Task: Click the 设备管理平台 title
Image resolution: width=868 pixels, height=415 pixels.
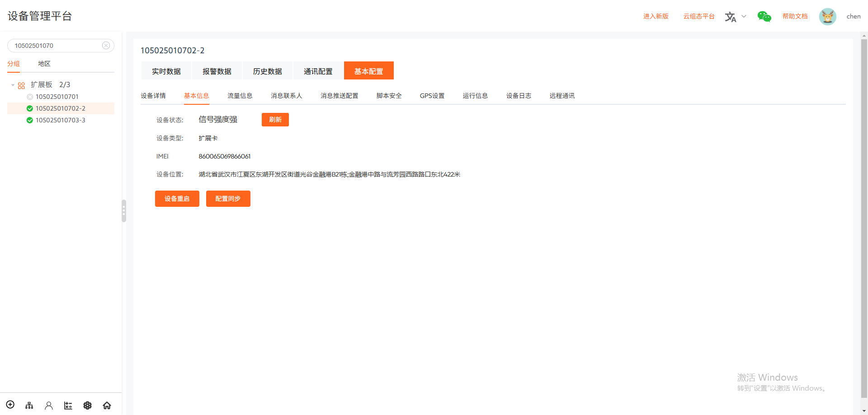Action: pos(40,16)
